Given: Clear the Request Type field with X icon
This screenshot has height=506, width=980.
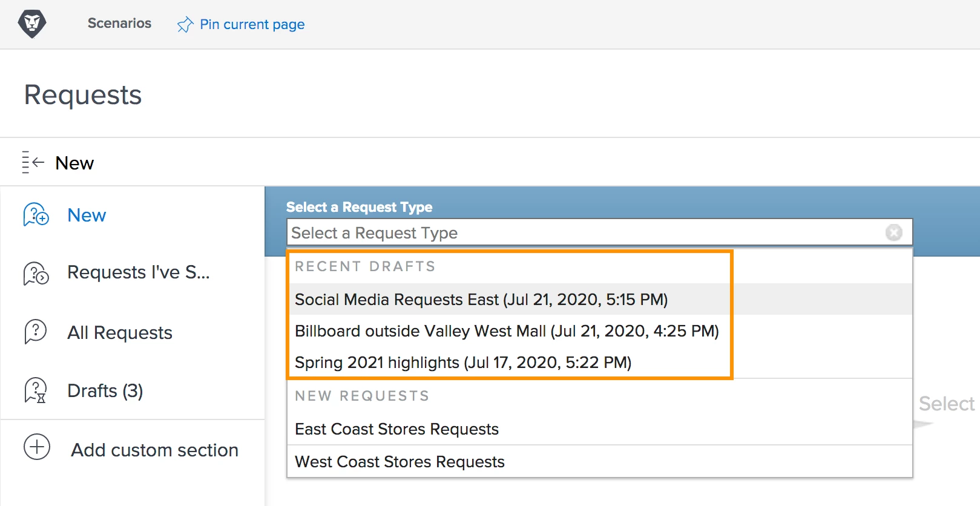Looking at the screenshot, I should click(893, 232).
